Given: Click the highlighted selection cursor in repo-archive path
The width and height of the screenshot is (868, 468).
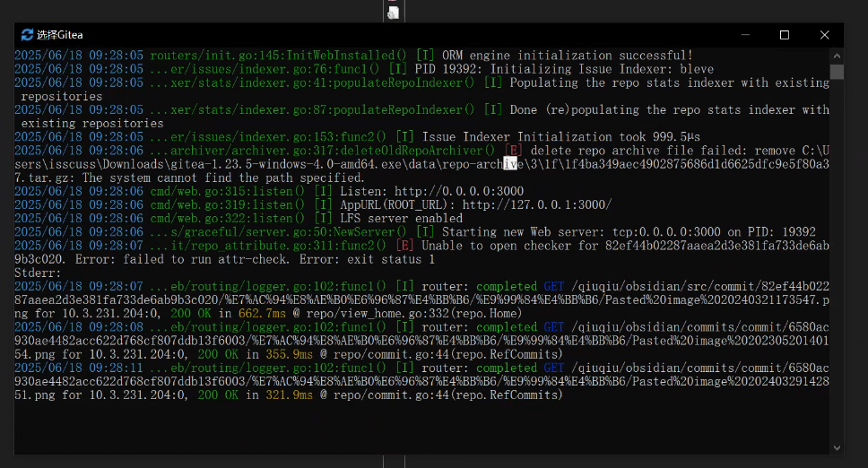Looking at the screenshot, I should coord(510,164).
